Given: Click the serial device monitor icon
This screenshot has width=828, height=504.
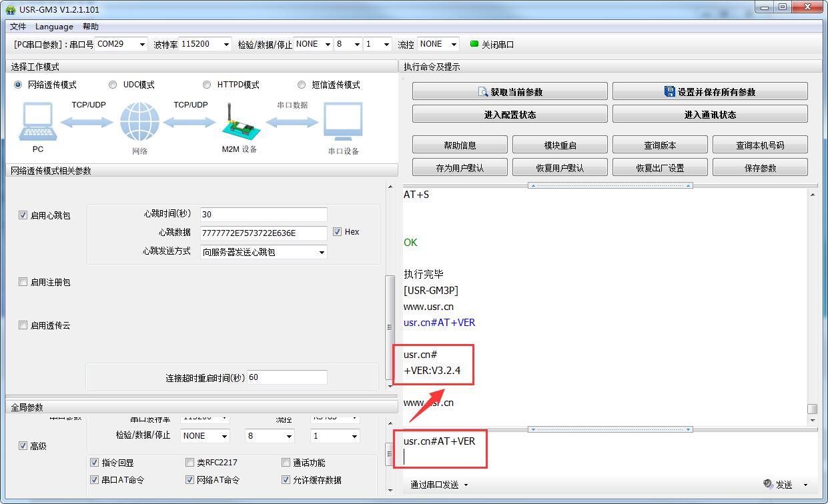Looking at the screenshot, I should pyautogui.click(x=343, y=122).
